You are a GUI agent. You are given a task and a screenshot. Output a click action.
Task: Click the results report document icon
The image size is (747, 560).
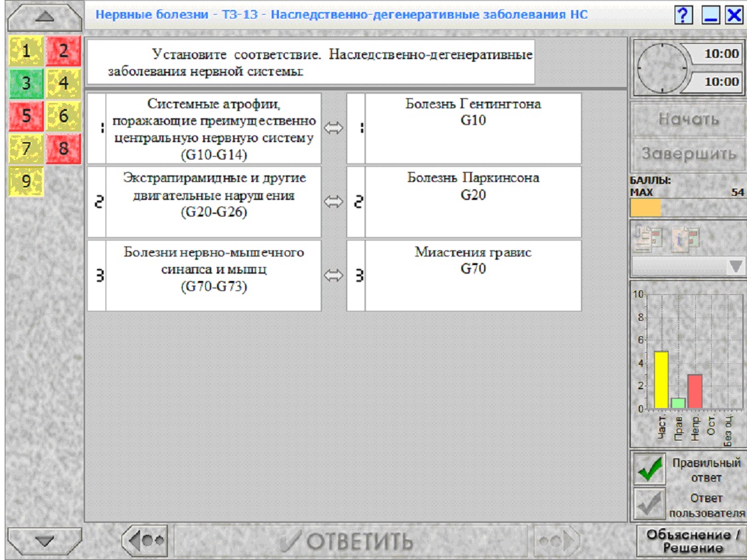(x=648, y=237)
